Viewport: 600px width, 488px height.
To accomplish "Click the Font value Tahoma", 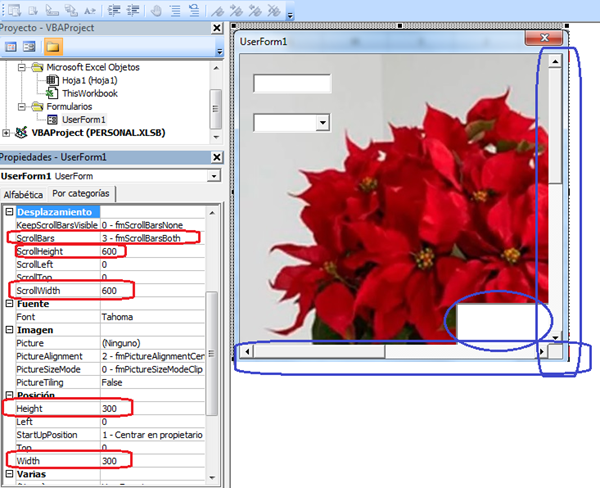I will click(117, 317).
